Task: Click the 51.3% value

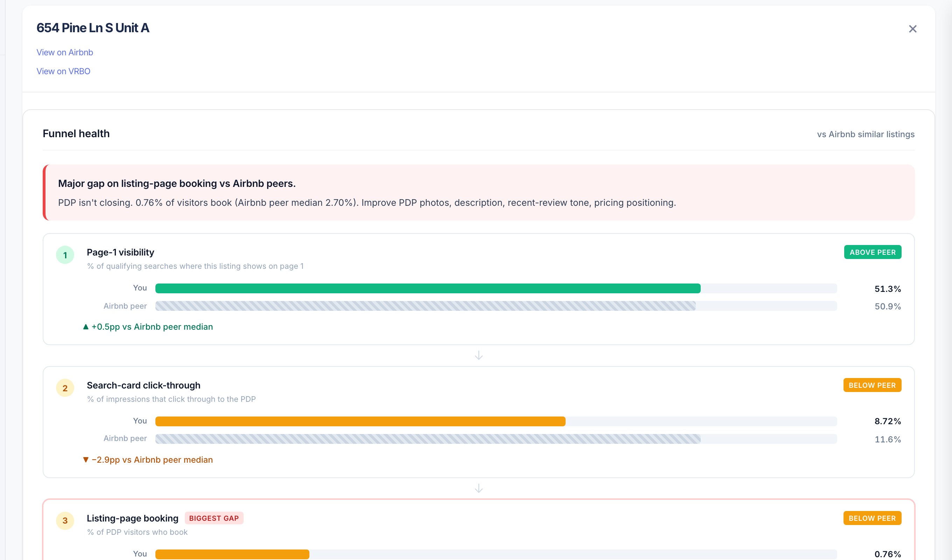Action: 888,289
